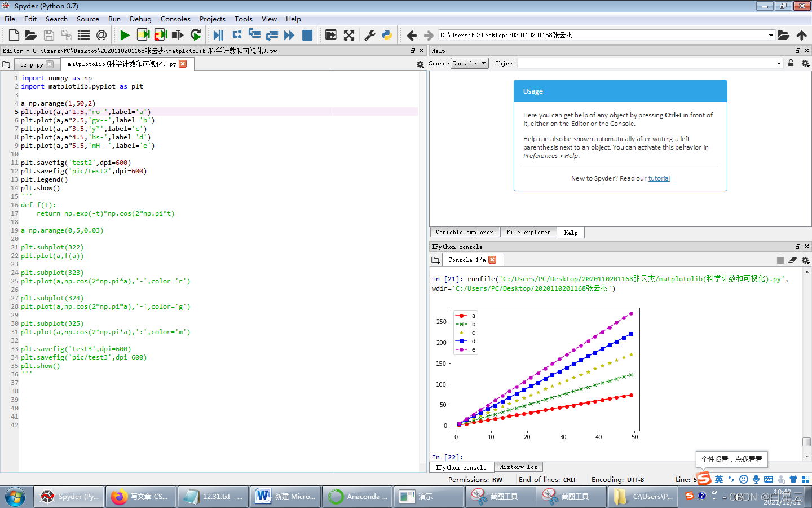The image size is (812, 508).
Task: Toggle fullscreen mode icon
Action: [x=349, y=35]
